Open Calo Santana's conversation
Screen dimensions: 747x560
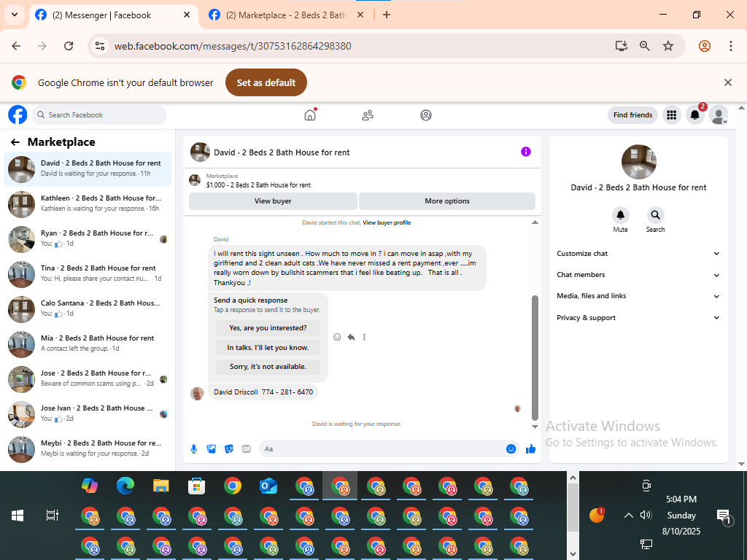click(88, 308)
